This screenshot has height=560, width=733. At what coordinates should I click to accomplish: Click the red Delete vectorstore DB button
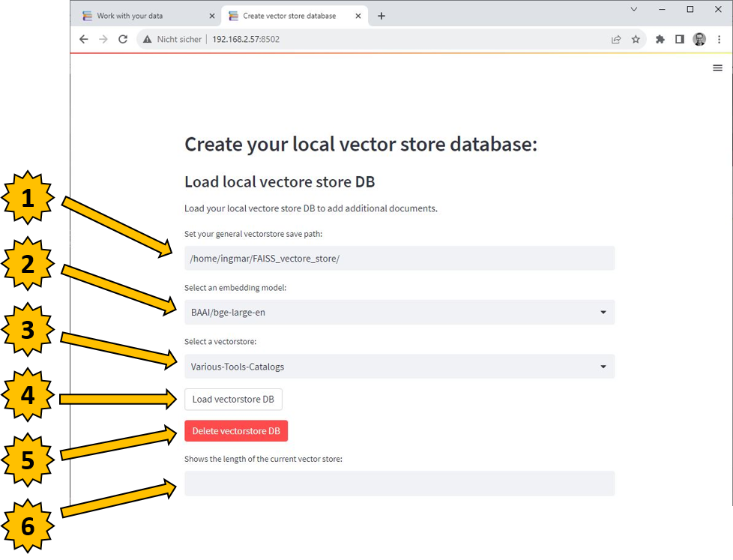click(x=236, y=431)
